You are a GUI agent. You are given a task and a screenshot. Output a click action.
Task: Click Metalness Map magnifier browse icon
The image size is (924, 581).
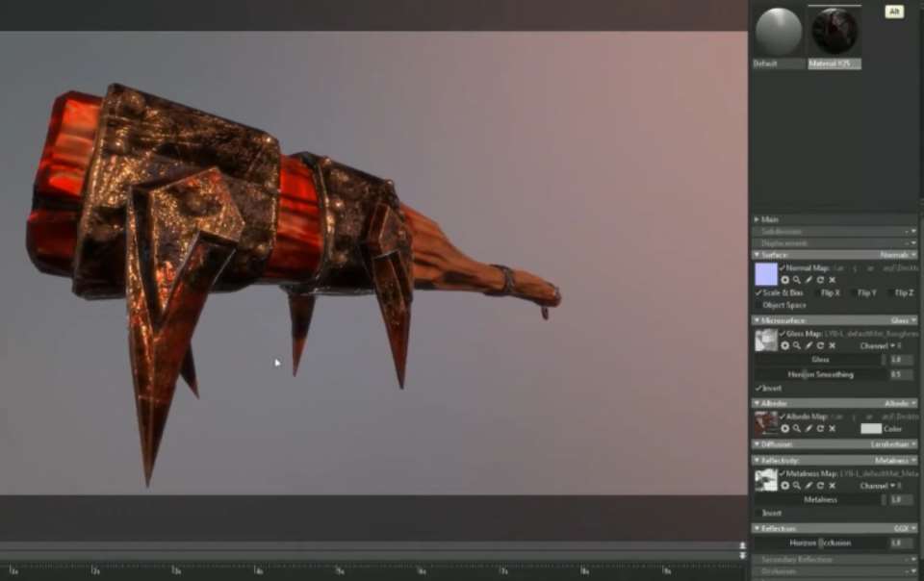point(797,486)
